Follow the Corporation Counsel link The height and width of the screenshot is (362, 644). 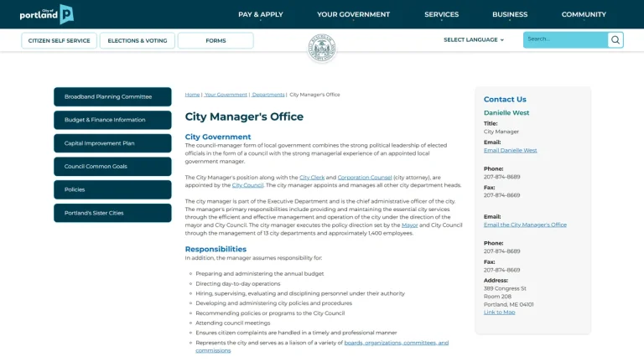365,178
